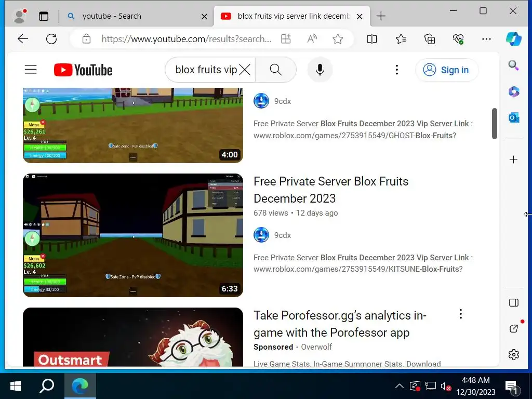Click the browser address bar URL

187,39
